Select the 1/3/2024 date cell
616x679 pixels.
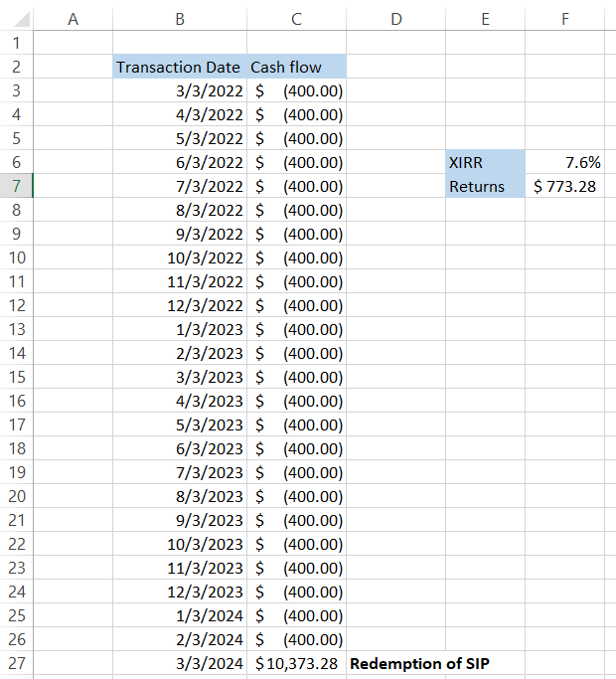tap(179, 615)
